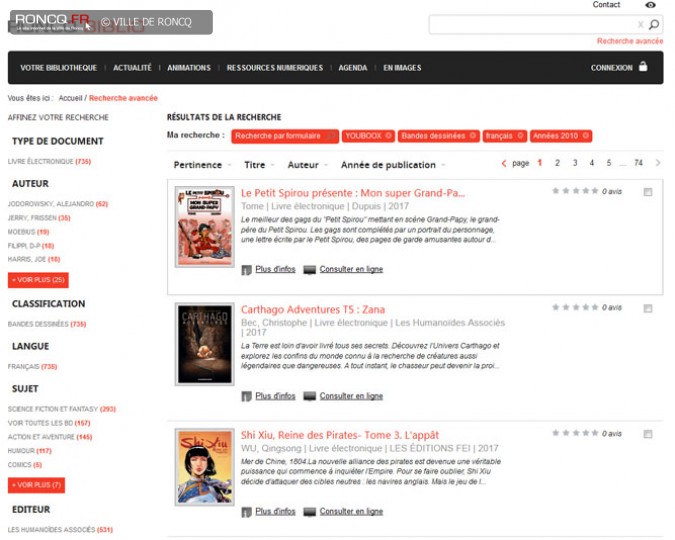Image resolution: width=675 pixels, height=540 pixels.
Task: Click the search magnifier icon
Action: tap(654, 25)
